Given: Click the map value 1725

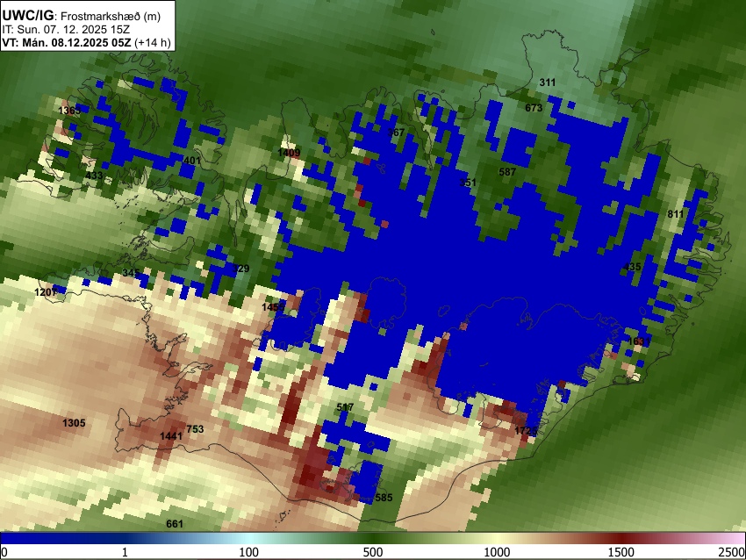Looking at the screenshot, I should [x=526, y=431].
